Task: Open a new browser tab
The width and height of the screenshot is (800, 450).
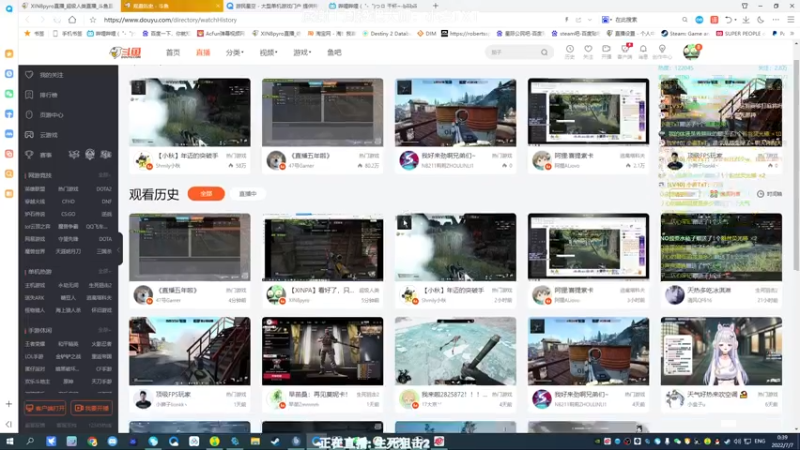Action: tap(435, 6)
